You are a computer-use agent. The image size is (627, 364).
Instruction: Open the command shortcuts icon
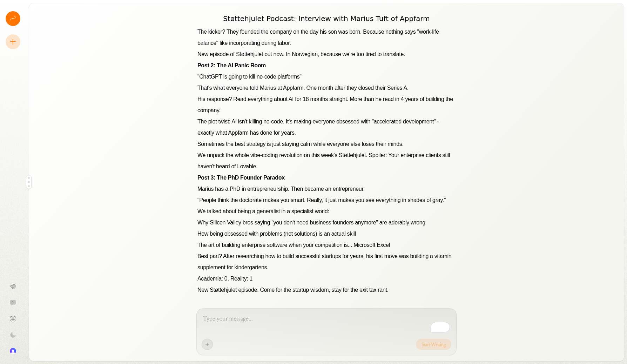pos(13,319)
